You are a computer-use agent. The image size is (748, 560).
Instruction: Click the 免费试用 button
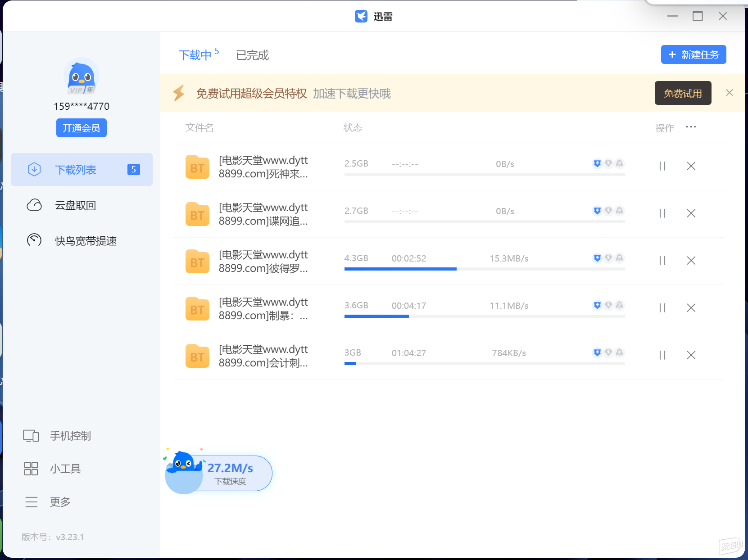click(683, 93)
